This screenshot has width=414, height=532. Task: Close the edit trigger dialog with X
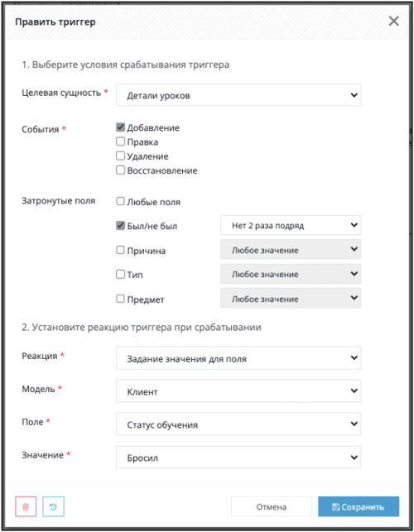point(393,21)
